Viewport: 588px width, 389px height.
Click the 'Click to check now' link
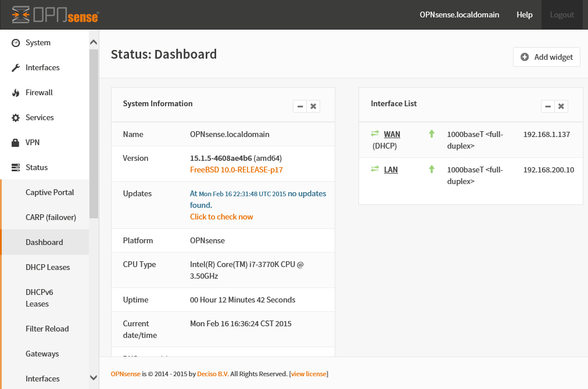[x=221, y=217]
